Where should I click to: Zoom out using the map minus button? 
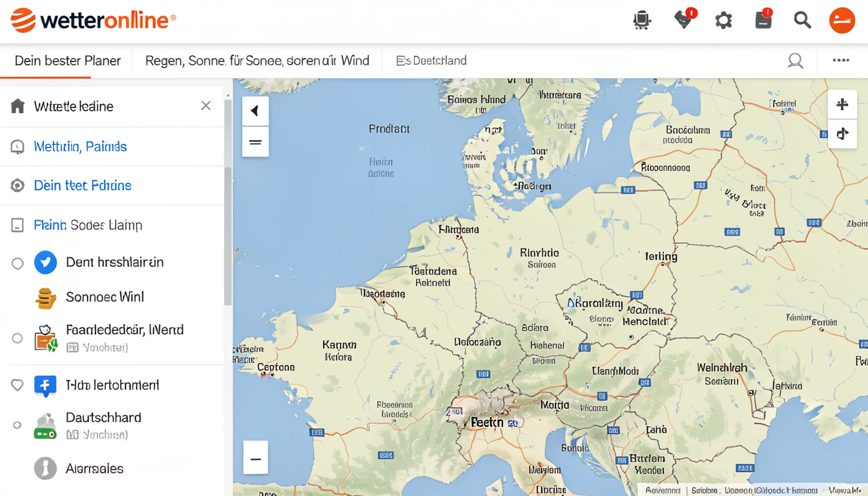(255, 457)
